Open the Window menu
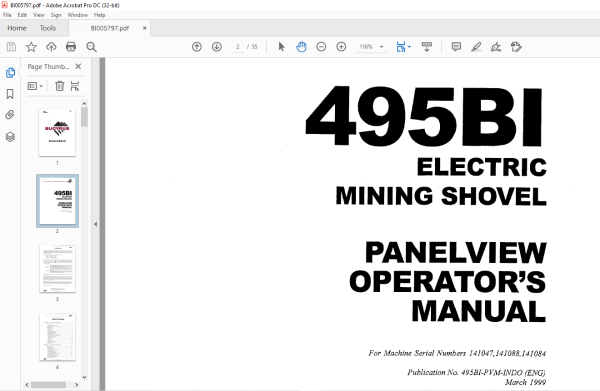The width and height of the screenshot is (600, 391). (78, 15)
